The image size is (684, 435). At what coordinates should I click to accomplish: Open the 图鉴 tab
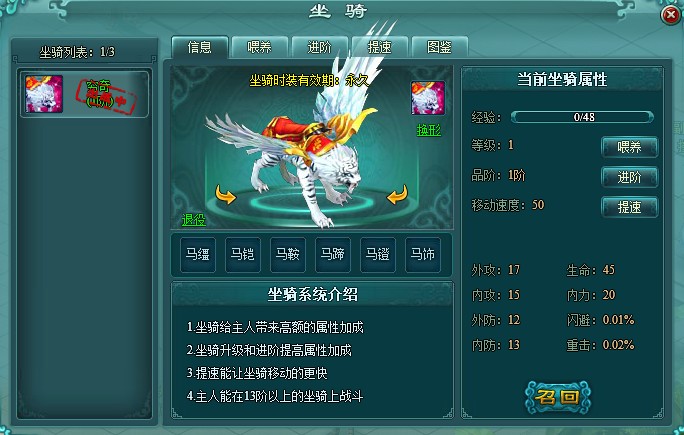point(440,47)
